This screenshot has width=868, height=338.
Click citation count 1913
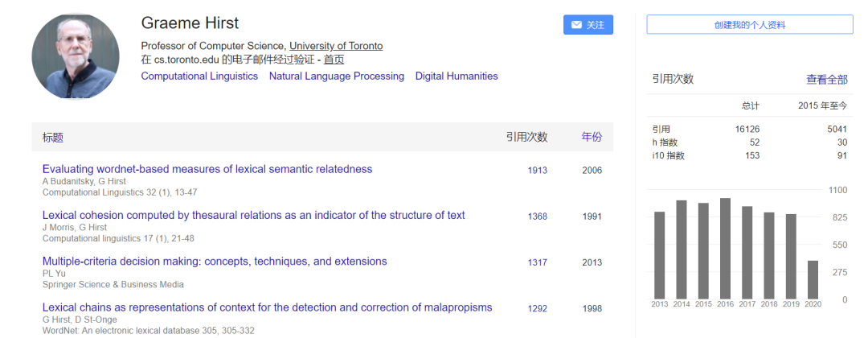pyautogui.click(x=537, y=171)
